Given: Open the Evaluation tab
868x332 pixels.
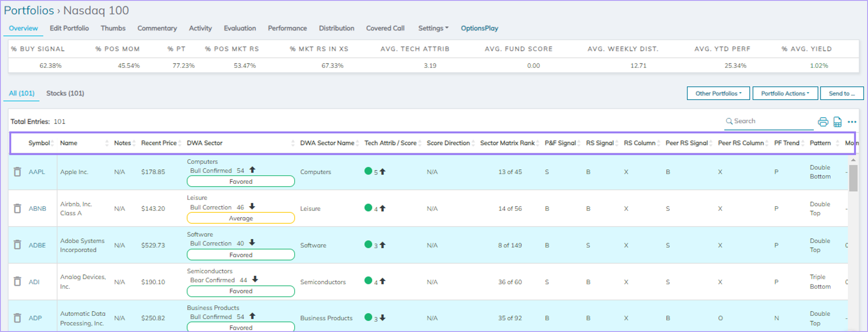Looking at the screenshot, I should pyautogui.click(x=240, y=28).
